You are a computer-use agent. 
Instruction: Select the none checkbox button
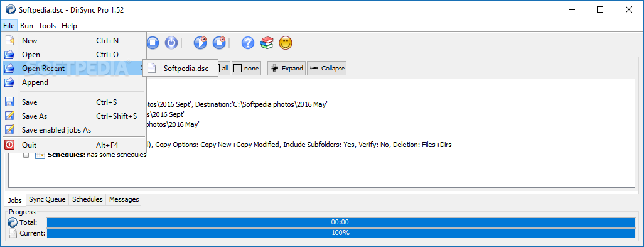pyautogui.click(x=247, y=69)
